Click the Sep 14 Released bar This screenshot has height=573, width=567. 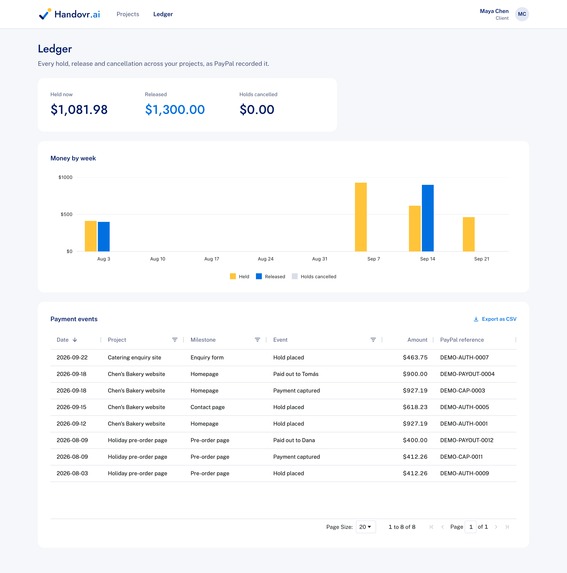pyautogui.click(x=428, y=218)
